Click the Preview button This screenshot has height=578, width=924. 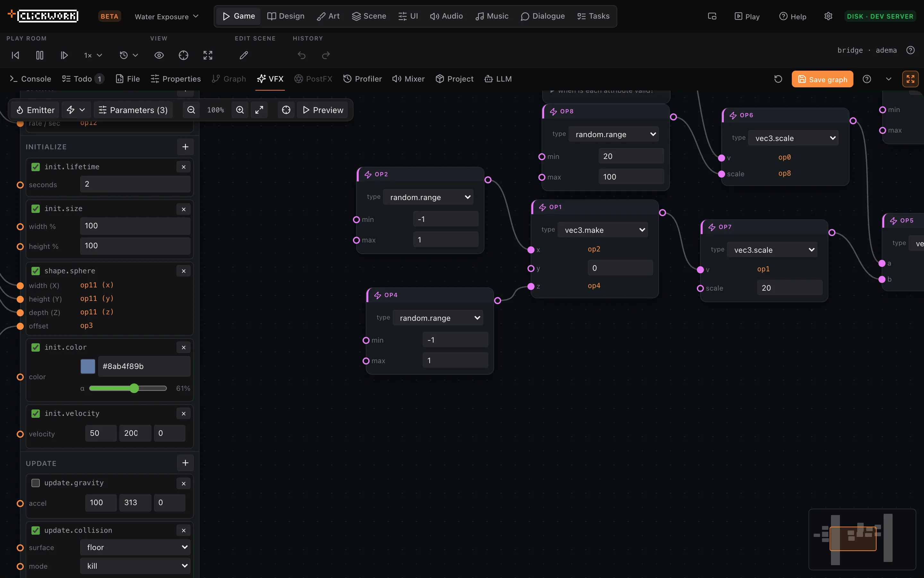click(323, 110)
